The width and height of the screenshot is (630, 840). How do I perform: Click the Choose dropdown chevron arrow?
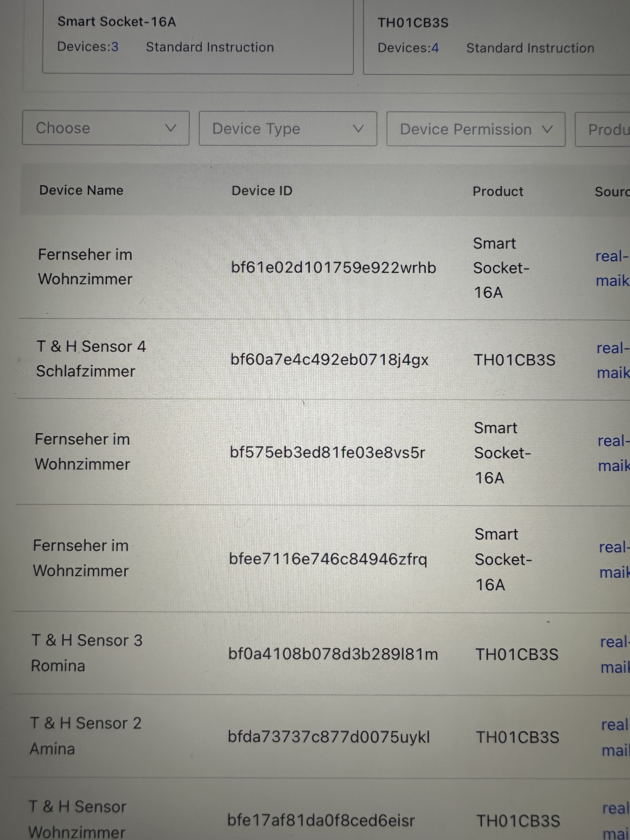(171, 128)
